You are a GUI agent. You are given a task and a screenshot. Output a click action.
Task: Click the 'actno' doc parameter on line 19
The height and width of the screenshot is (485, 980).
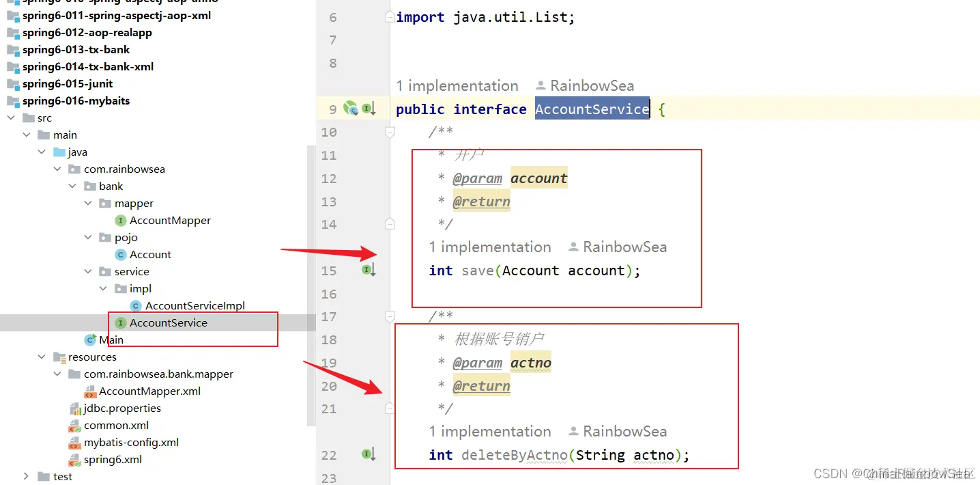coord(531,363)
